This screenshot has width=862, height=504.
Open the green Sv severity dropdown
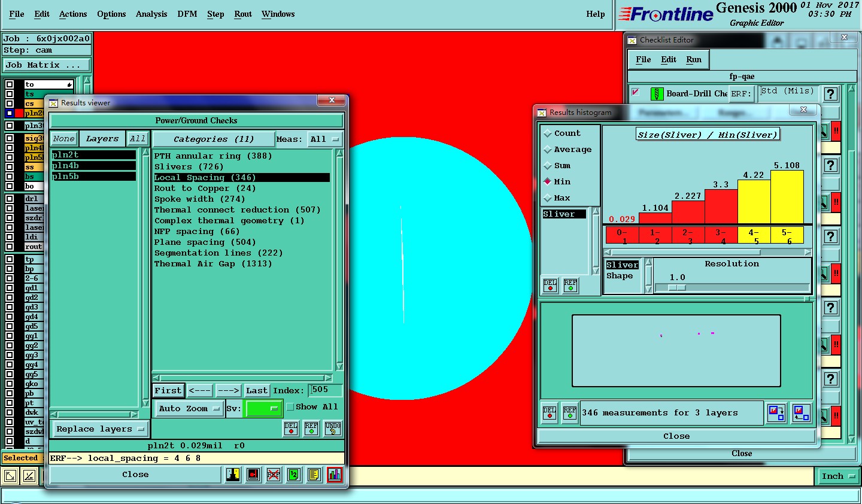(264, 409)
